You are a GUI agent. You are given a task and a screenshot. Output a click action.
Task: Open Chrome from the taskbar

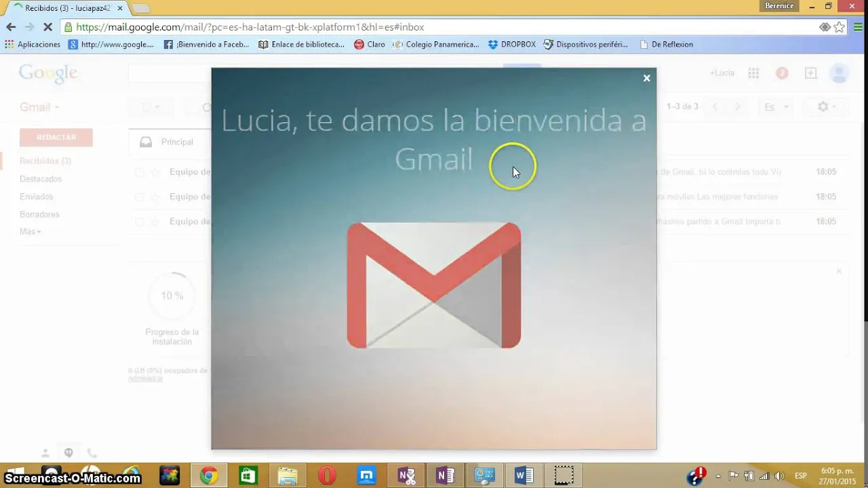[209, 476]
